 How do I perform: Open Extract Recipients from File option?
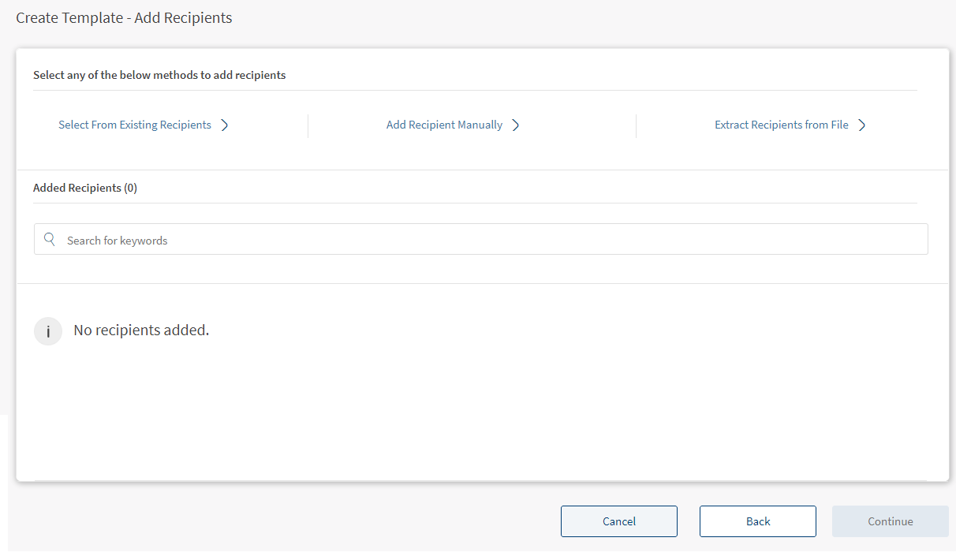tap(781, 125)
